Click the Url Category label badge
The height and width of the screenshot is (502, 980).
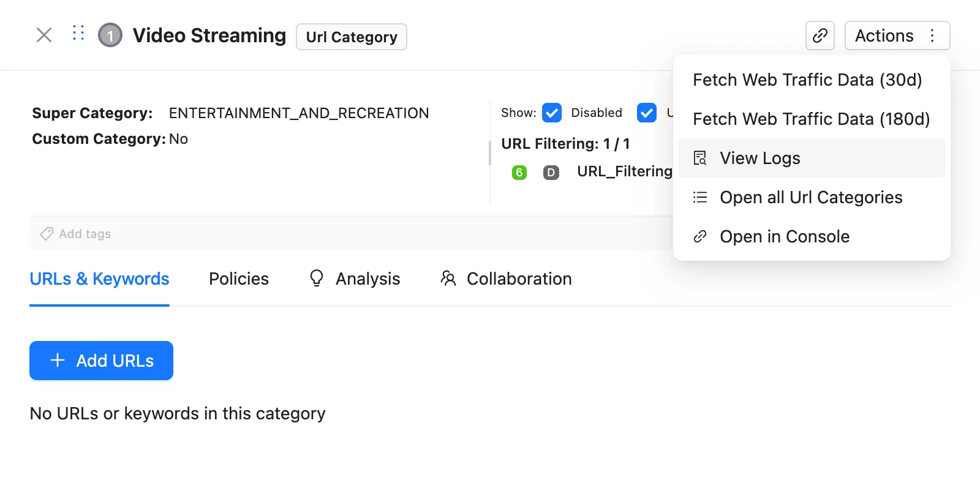(x=352, y=37)
